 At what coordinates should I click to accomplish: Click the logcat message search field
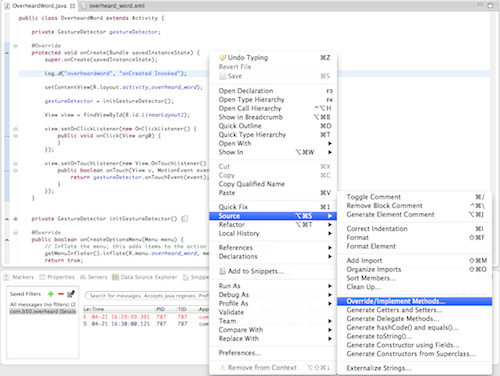click(x=148, y=296)
